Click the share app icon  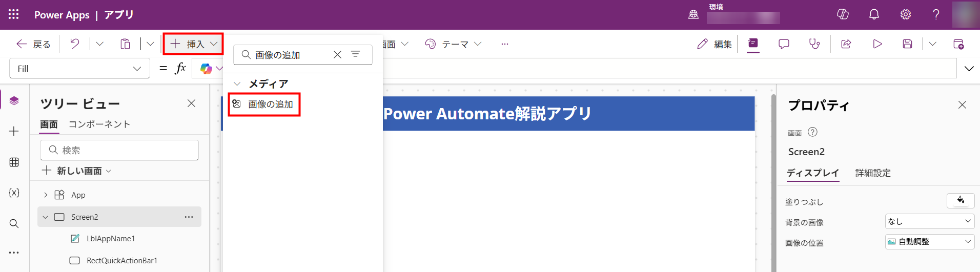[x=846, y=44]
